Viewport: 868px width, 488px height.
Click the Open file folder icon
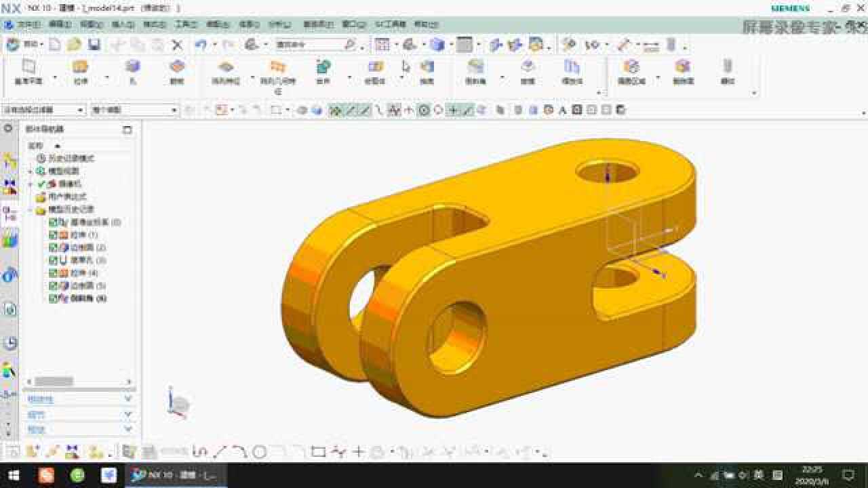(74, 45)
